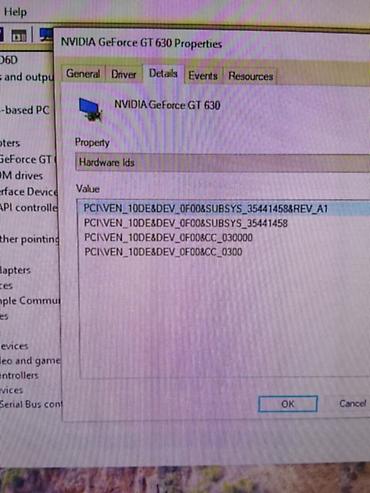
Task: Click the Cancel button
Action: (353, 404)
